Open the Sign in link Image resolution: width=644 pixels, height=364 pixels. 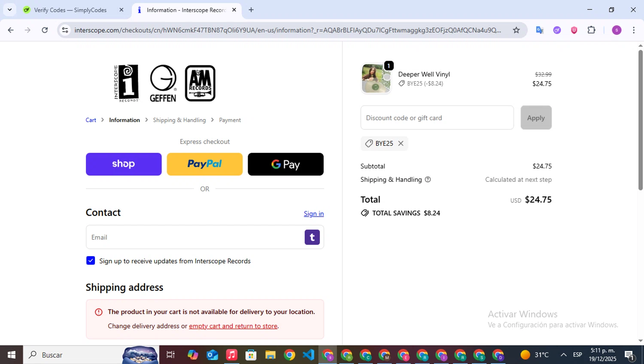[x=314, y=214]
